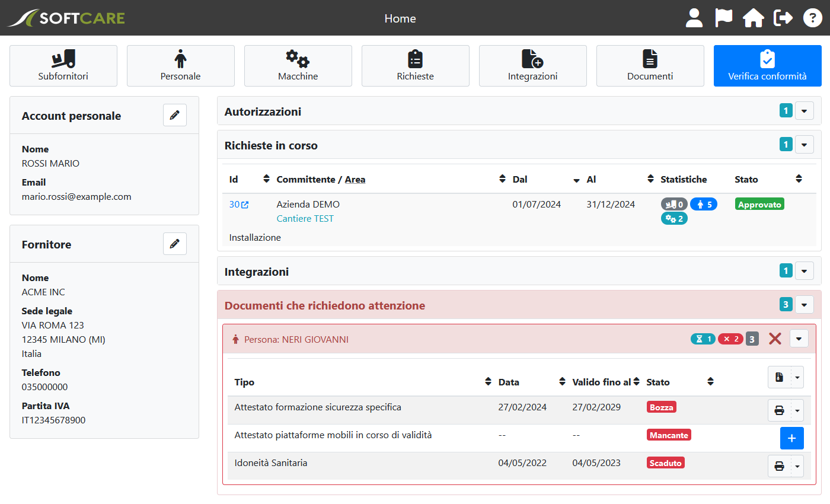Viewport: 830px width, 504px height.
Task: Expand the Autorizzazioni section
Action: (804, 111)
